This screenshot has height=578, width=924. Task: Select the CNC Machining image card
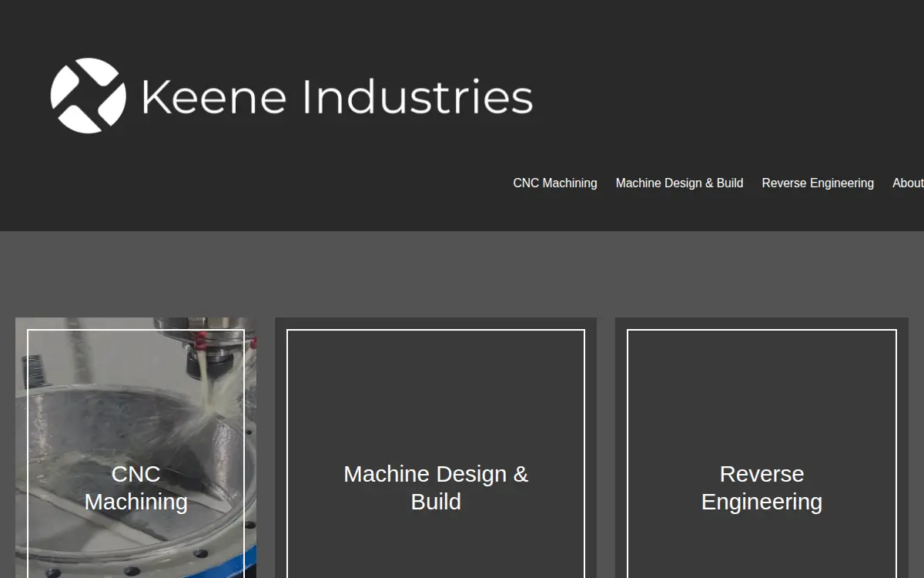136,448
